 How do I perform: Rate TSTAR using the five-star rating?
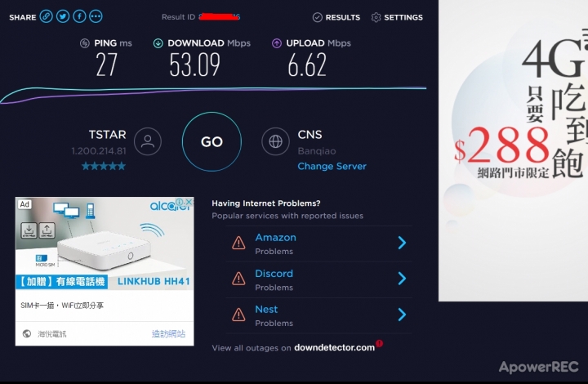104,166
